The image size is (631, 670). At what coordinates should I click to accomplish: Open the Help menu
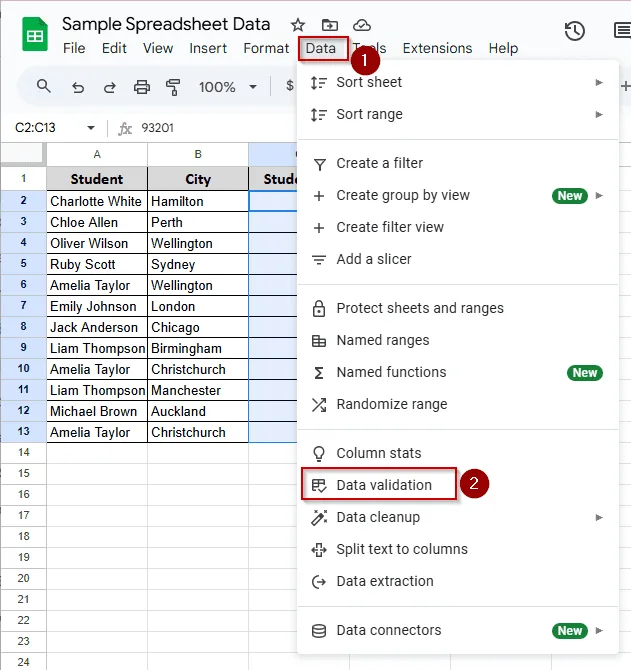[x=503, y=48]
